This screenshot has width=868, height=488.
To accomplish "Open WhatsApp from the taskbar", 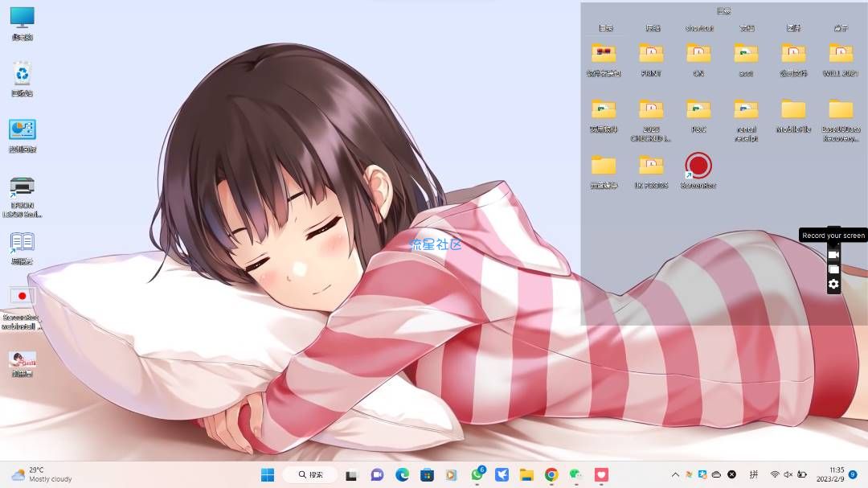I will pos(477,474).
